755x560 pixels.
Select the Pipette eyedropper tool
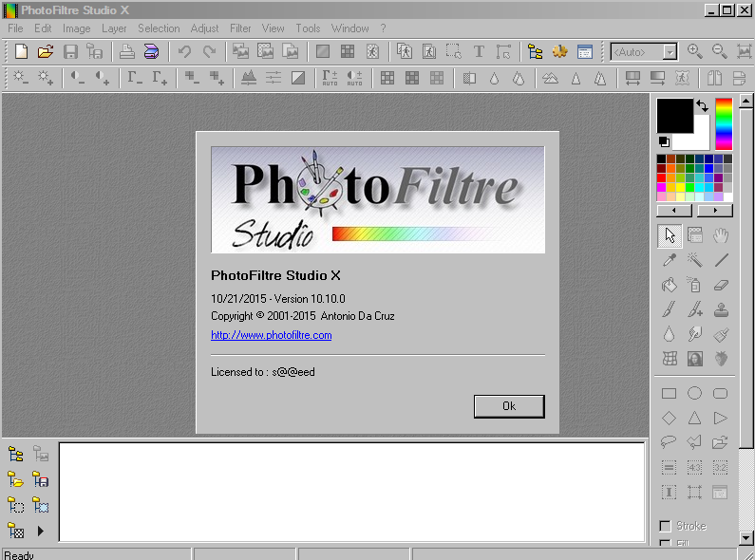[x=669, y=260]
